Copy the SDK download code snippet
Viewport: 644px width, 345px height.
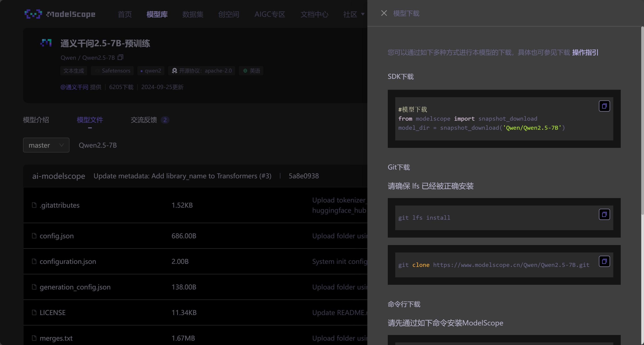[x=604, y=106]
